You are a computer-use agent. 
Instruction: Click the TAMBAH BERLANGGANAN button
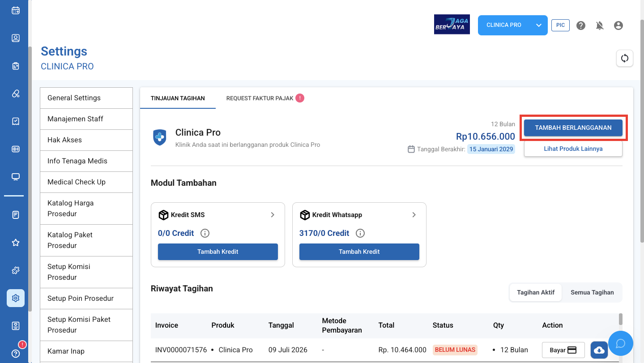pyautogui.click(x=573, y=128)
